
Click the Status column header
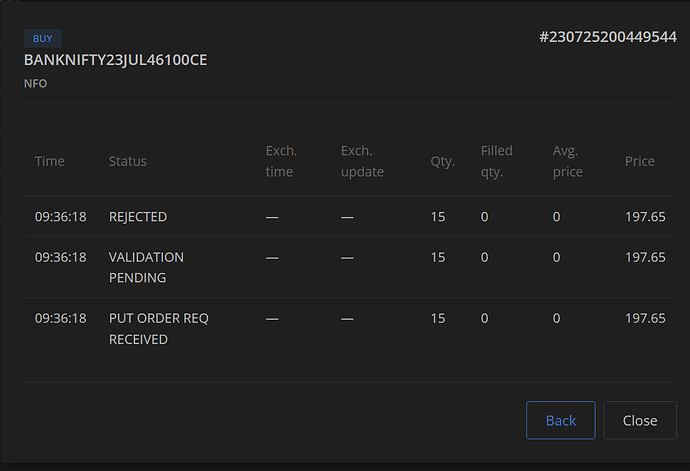tap(128, 161)
